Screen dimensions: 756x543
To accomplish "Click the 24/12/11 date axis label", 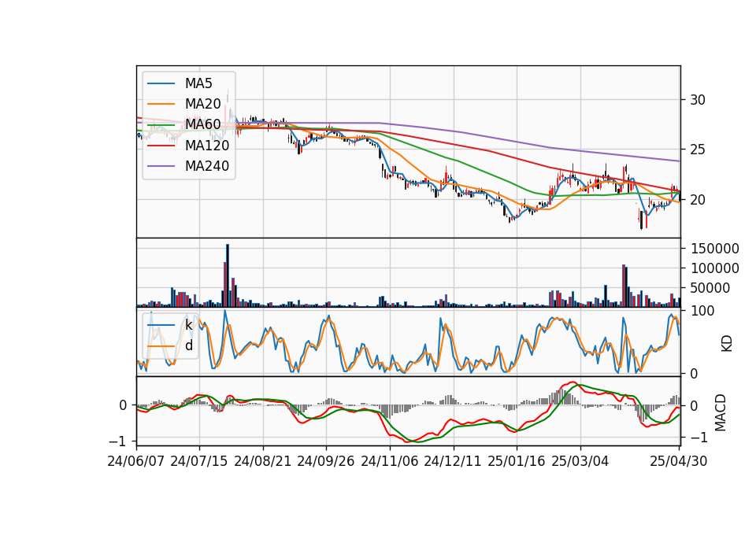I will (x=453, y=461).
